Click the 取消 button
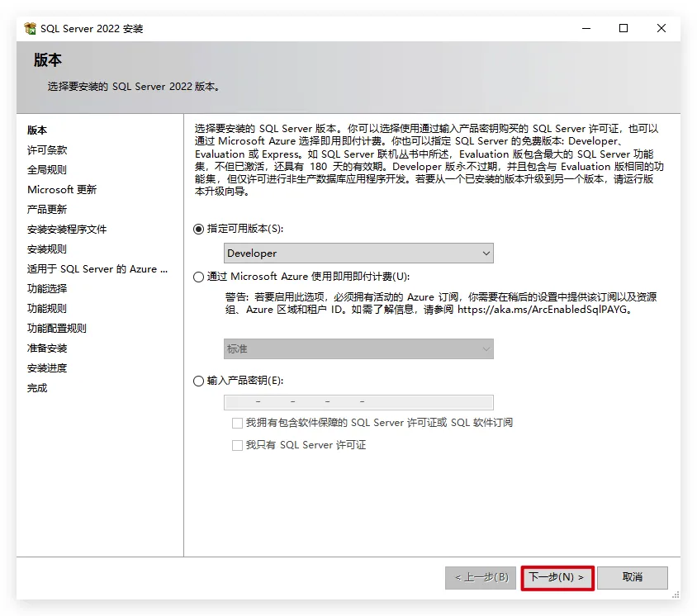Viewport: 697px width, 616px height. coord(632,577)
